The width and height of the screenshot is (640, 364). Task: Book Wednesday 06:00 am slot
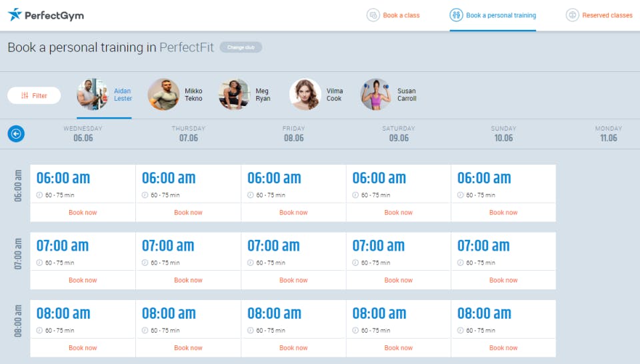[83, 213]
